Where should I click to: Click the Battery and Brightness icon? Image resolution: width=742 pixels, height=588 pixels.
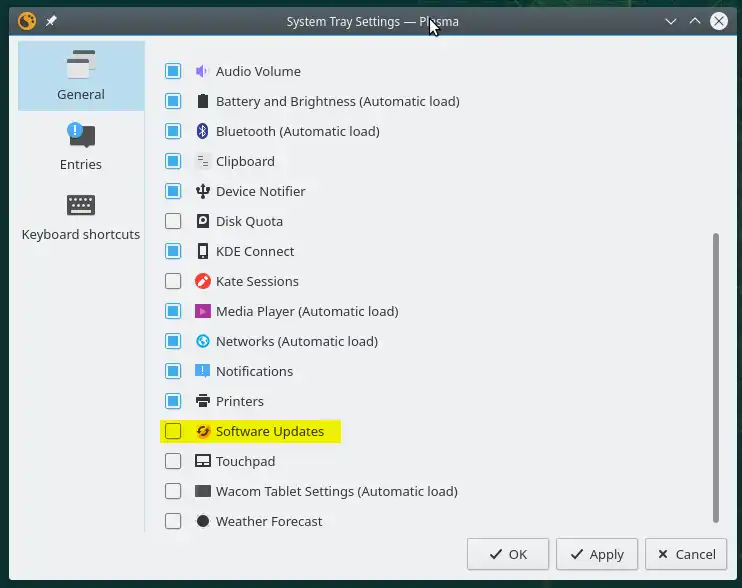203,101
